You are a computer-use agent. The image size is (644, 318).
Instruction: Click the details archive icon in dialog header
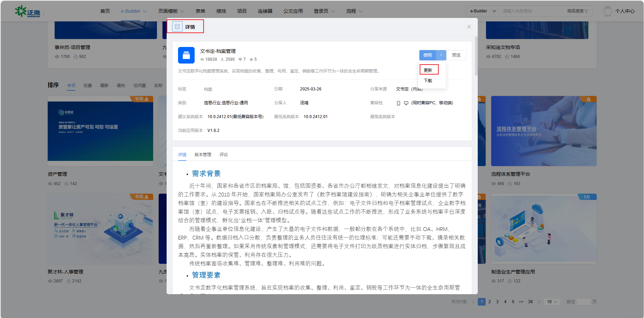coord(177,27)
